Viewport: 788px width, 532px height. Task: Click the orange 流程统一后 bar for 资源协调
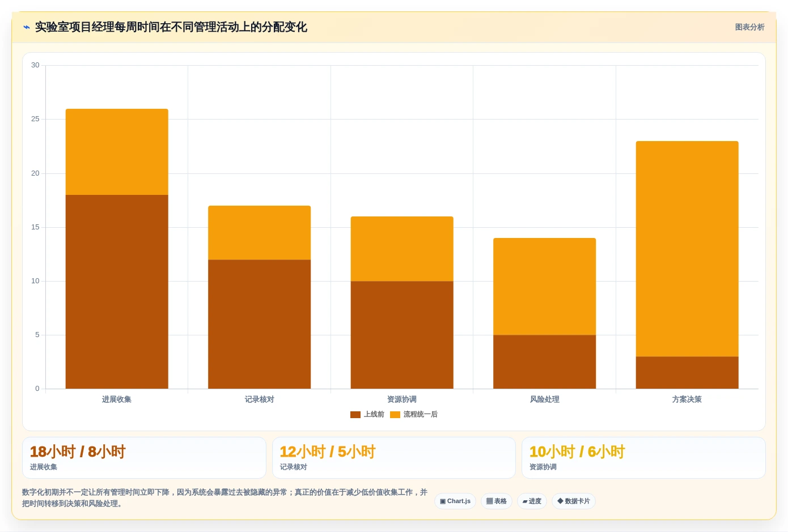(x=402, y=249)
